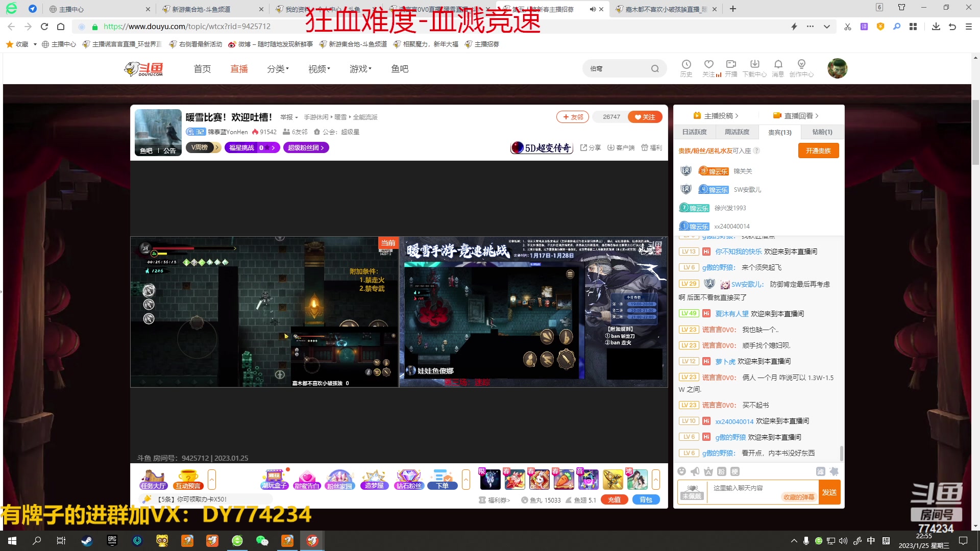Open 钻石粉丝 diamond icon

pyautogui.click(x=409, y=480)
